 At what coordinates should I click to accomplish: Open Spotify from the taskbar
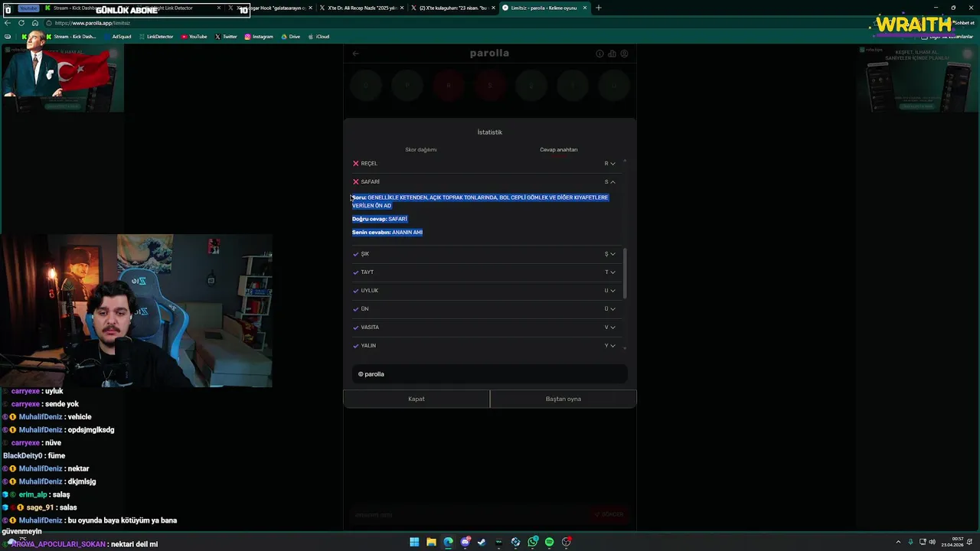click(x=549, y=542)
